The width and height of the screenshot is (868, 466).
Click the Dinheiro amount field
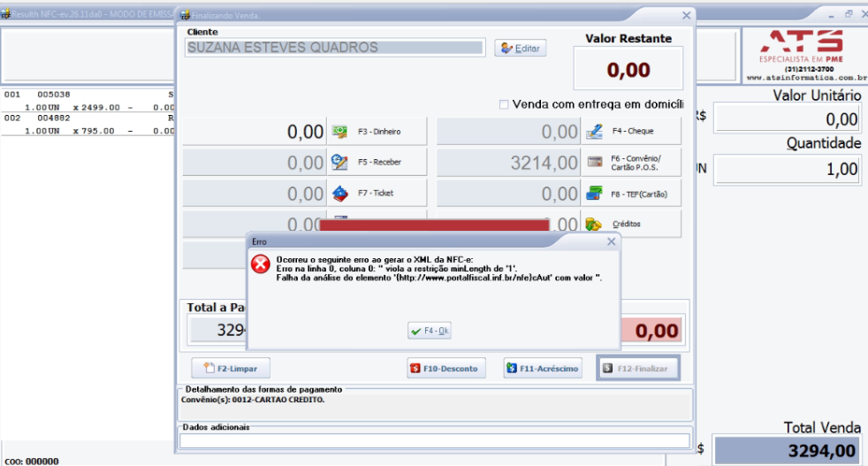(254, 132)
